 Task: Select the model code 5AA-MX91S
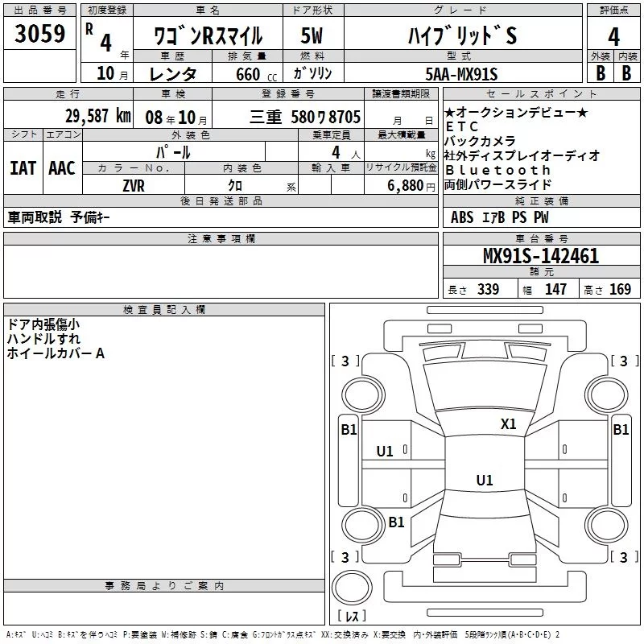click(x=461, y=74)
